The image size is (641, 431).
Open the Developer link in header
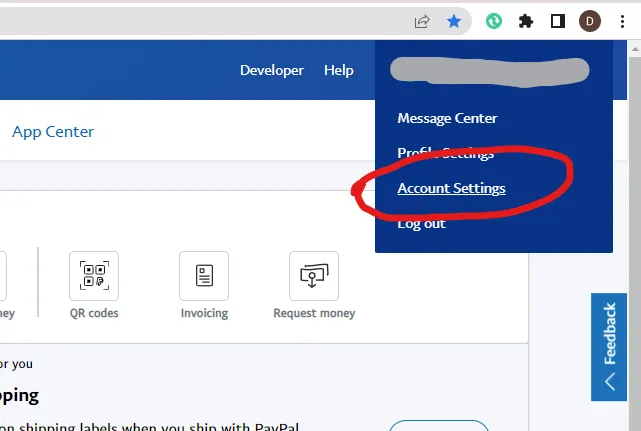(272, 70)
